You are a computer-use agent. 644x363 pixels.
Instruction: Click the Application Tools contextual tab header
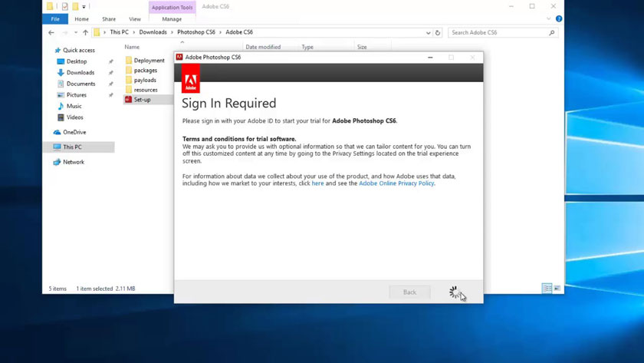(172, 8)
